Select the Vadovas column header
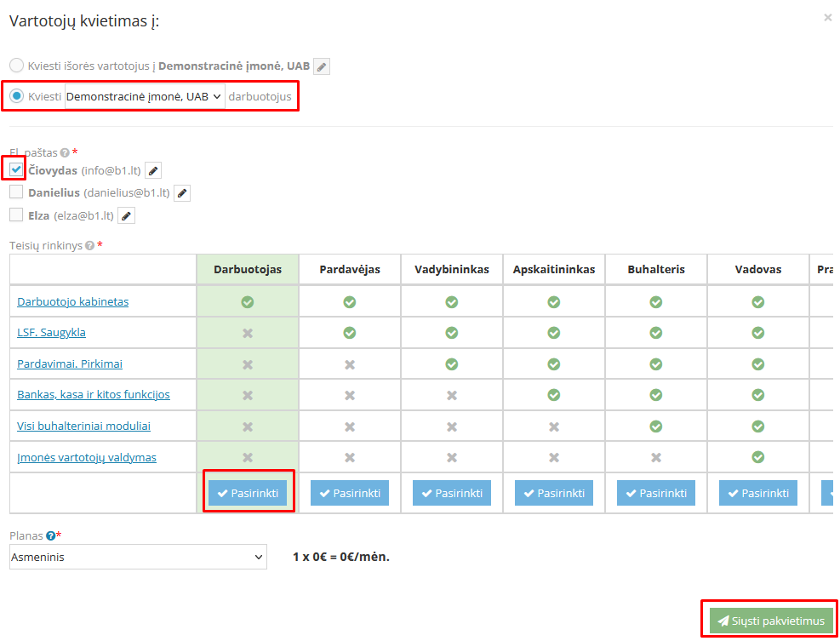 pos(757,270)
